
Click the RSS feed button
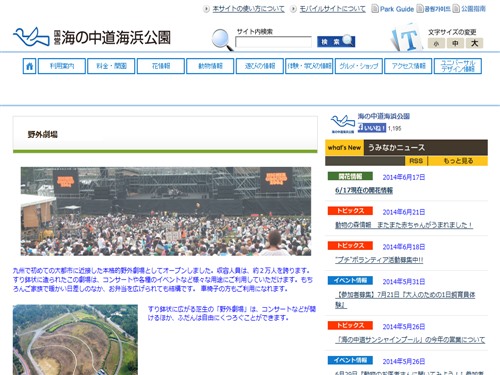(416, 161)
